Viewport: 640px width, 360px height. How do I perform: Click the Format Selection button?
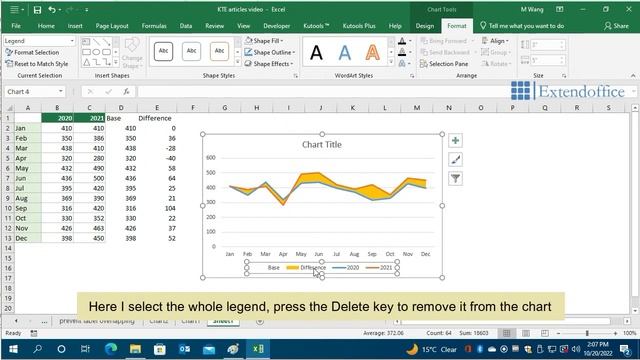[x=33, y=52]
